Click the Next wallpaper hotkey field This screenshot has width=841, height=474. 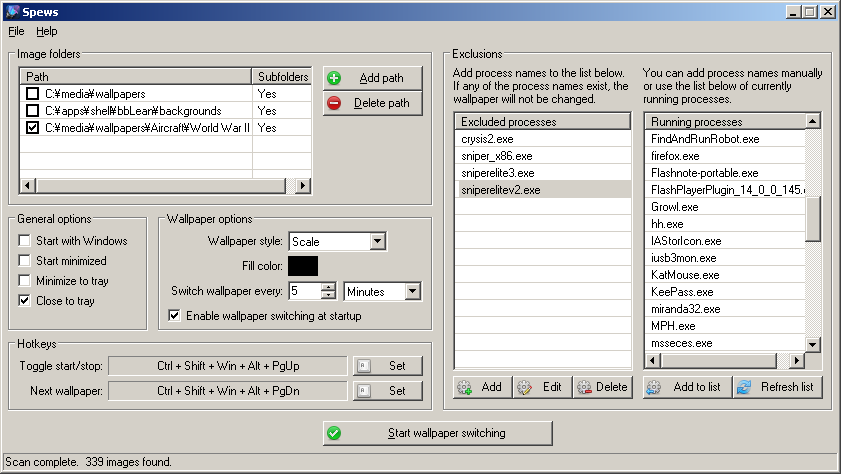[228, 391]
